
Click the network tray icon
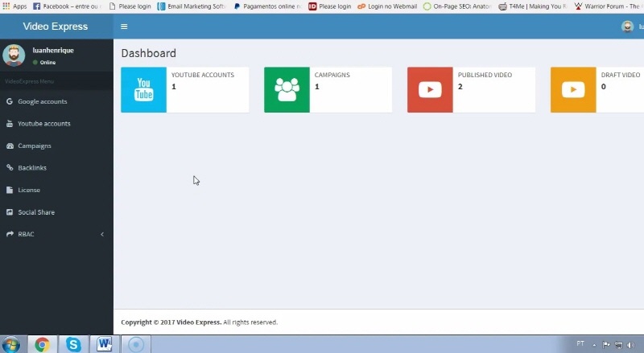pyautogui.click(x=618, y=345)
